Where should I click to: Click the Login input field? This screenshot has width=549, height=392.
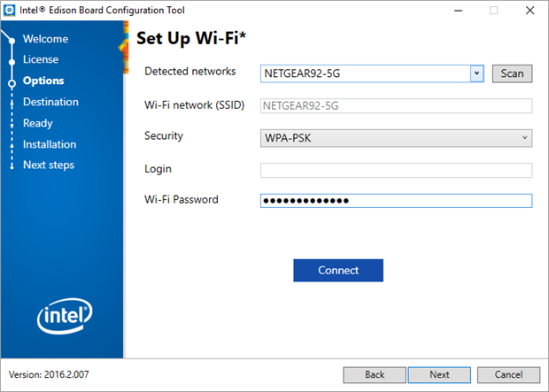(396, 170)
